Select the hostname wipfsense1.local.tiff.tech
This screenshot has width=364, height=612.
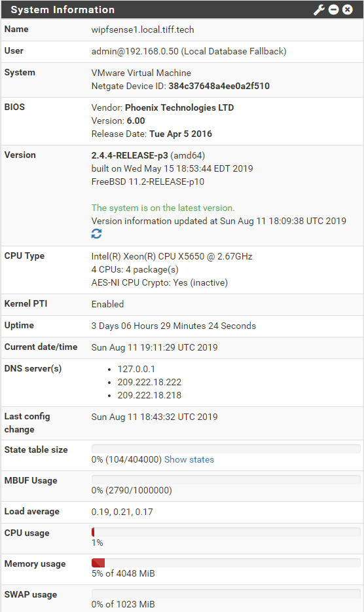(x=143, y=30)
